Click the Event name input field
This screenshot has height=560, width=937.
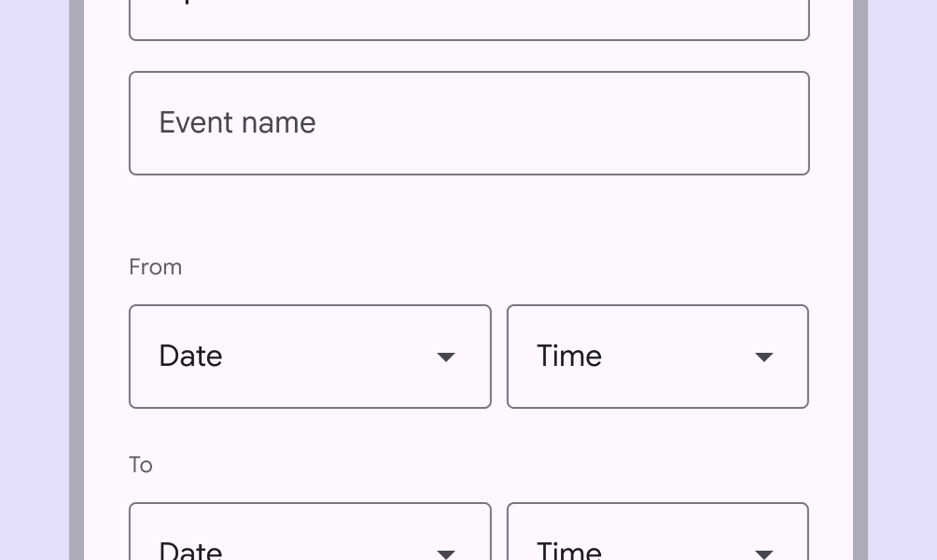[468, 123]
